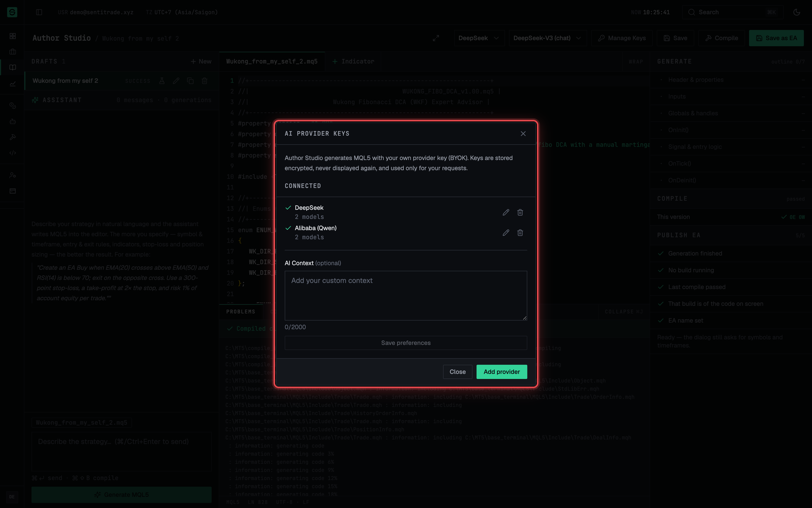Click the Globals & handles outline item

[x=731, y=113]
